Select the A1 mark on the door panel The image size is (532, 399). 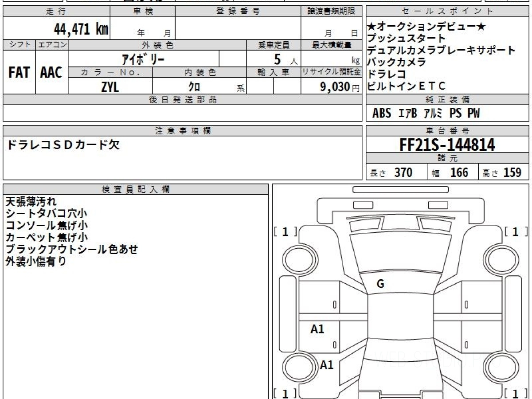pos(317,329)
